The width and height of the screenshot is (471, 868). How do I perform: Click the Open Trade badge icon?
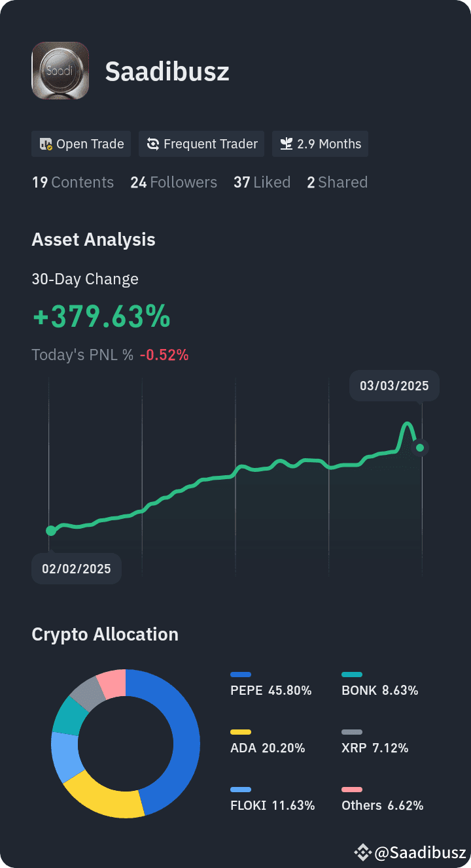[46, 144]
